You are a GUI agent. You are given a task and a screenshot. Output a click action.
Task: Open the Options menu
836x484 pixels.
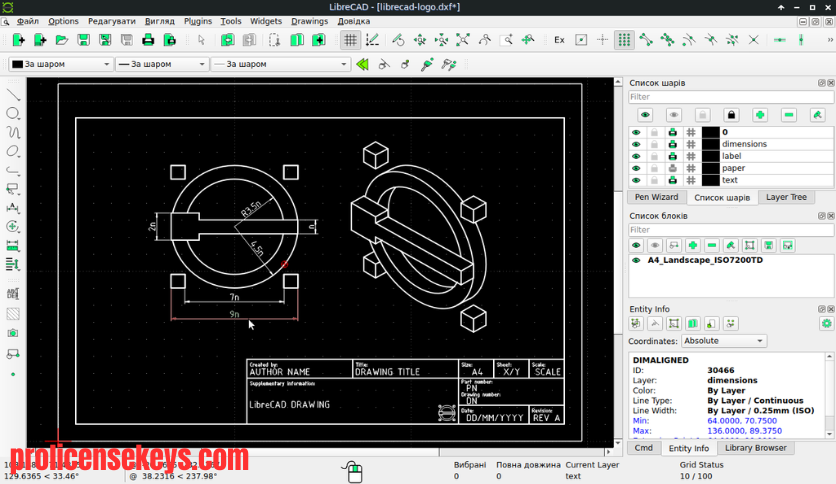63,21
